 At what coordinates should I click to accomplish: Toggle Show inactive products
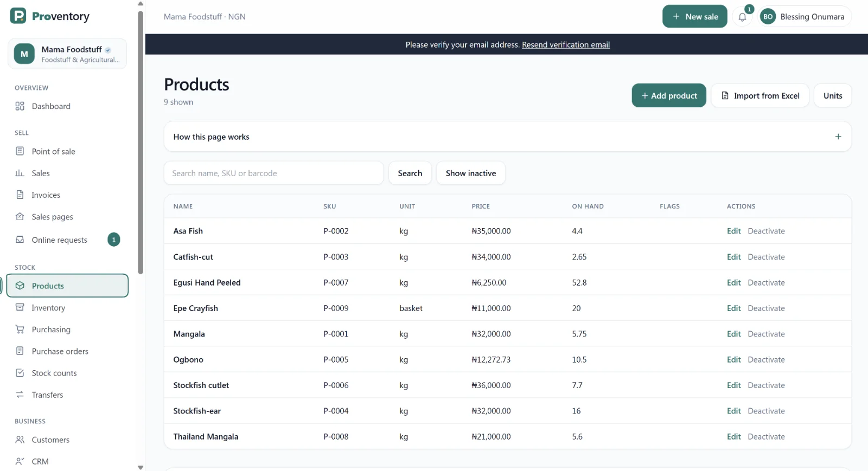(470, 173)
